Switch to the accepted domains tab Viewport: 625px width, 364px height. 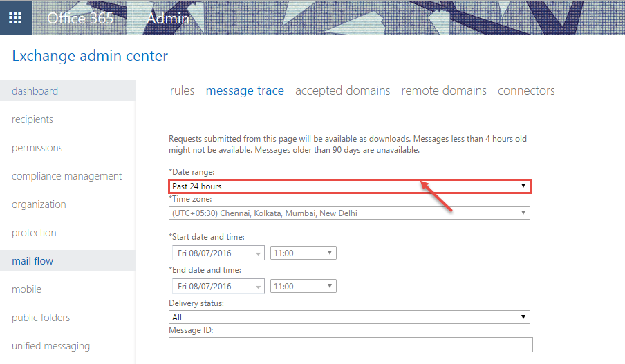[342, 90]
